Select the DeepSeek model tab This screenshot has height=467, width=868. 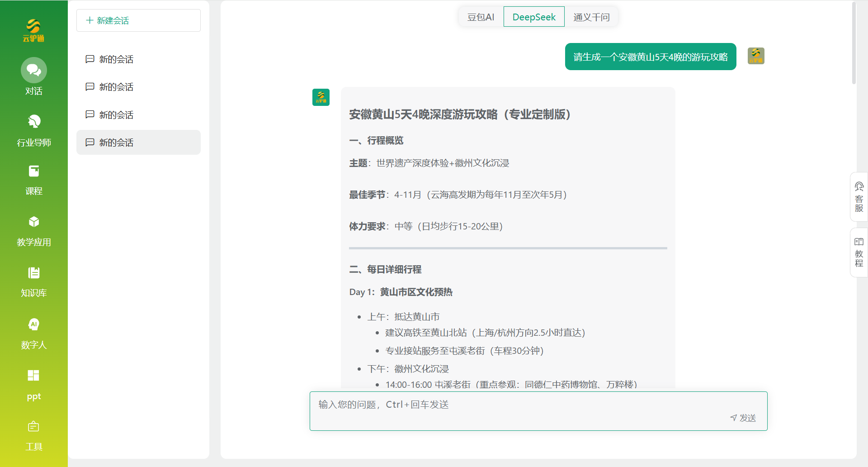coord(534,16)
